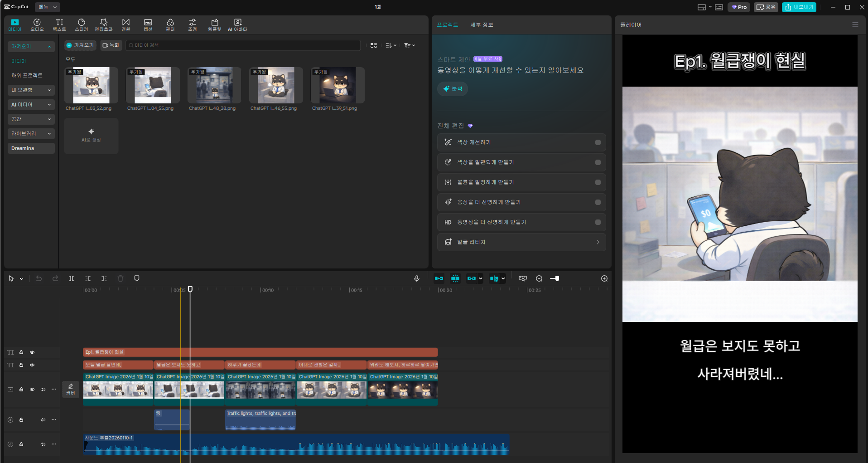Switch media list to grid view
868x463 pixels.
coord(374,45)
